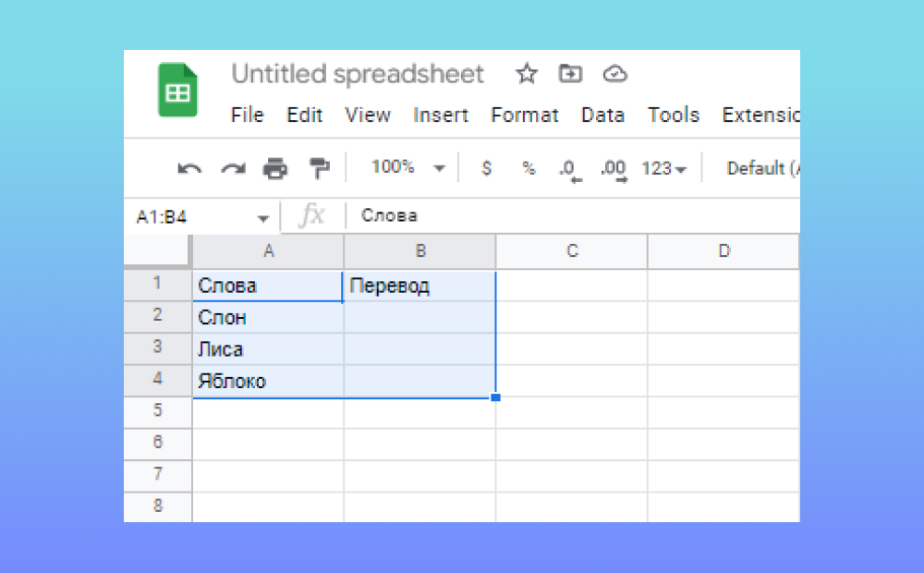Select empty cell B4 next to Яблоко
The image size is (924, 573).
(x=419, y=382)
